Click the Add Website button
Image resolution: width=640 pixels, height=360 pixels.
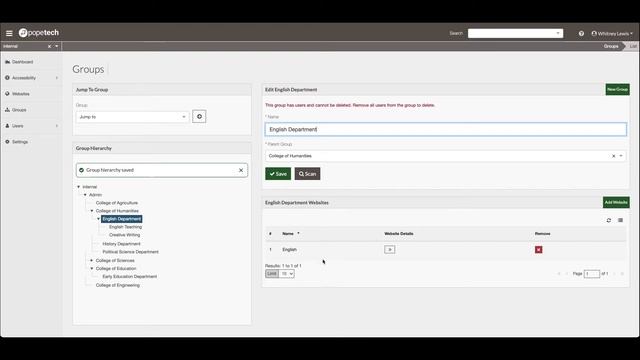[x=616, y=202]
